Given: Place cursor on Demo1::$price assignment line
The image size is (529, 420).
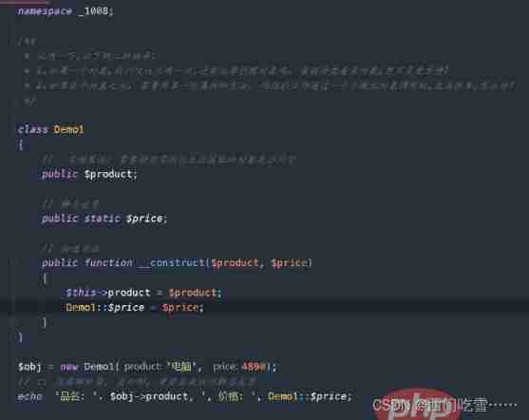Looking at the screenshot, I should tap(264, 307).
